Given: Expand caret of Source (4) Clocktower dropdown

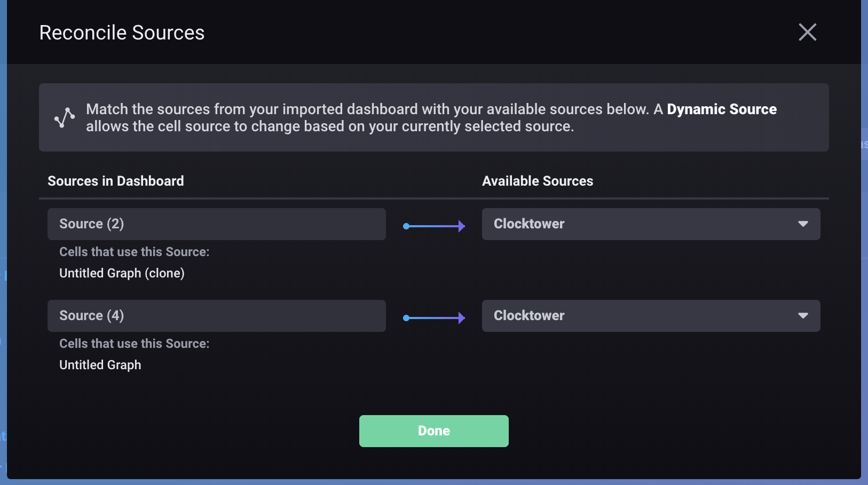Looking at the screenshot, I should click(x=803, y=316).
